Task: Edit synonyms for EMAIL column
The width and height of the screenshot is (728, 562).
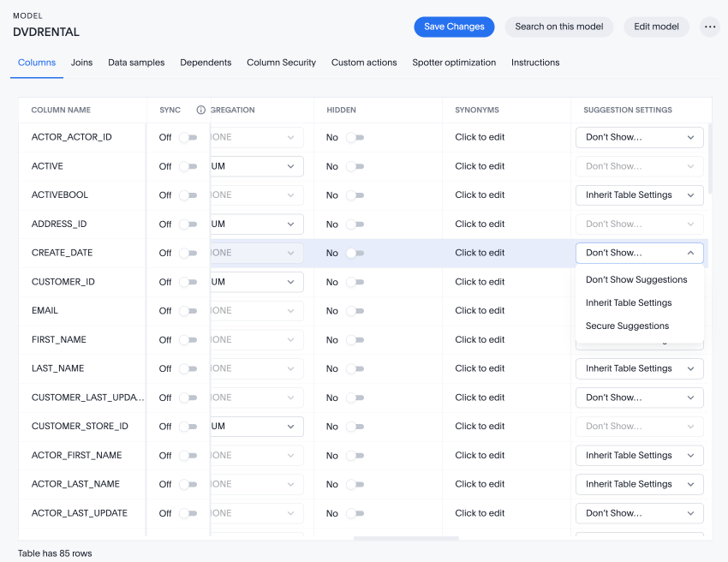Action: tap(480, 311)
